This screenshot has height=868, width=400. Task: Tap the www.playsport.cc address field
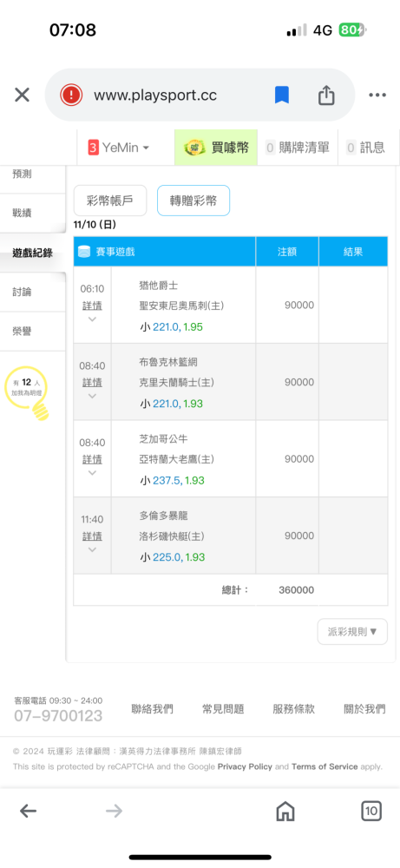tap(155, 95)
